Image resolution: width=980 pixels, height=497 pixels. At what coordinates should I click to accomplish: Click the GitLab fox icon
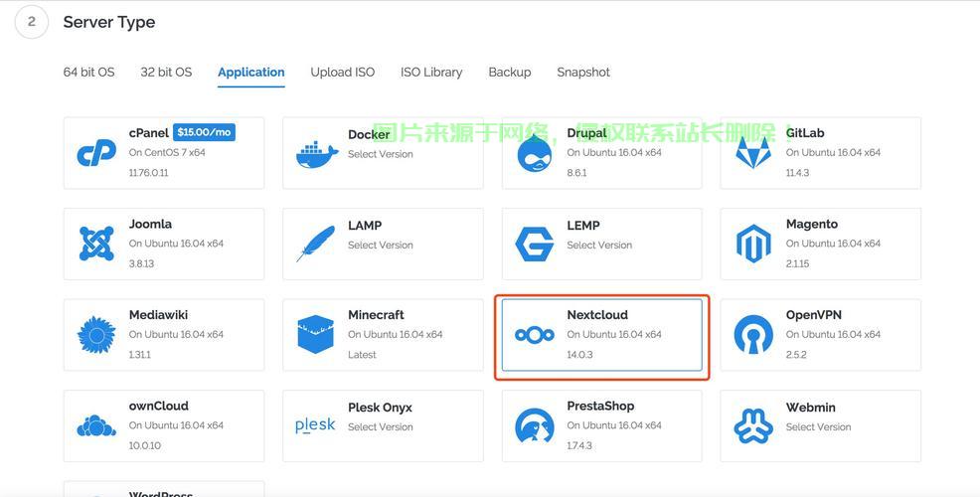click(753, 152)
